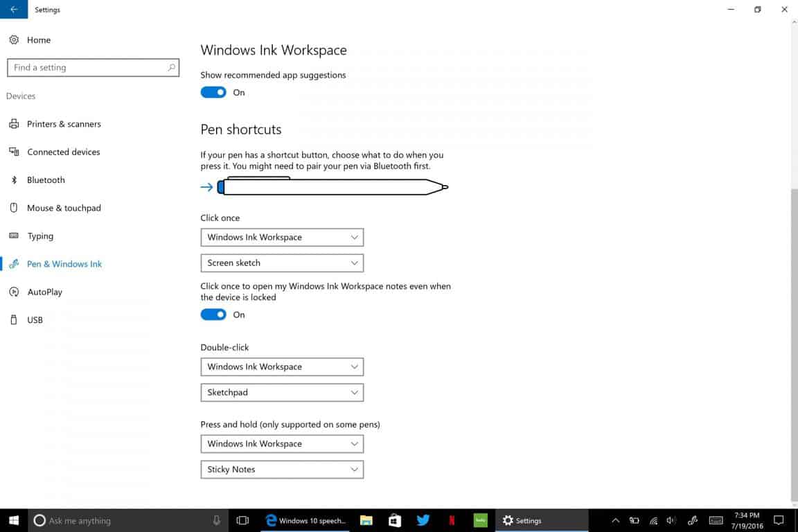Select Connected devices category
The height and width of the screenshot is (532, 798).
point(64,152)
